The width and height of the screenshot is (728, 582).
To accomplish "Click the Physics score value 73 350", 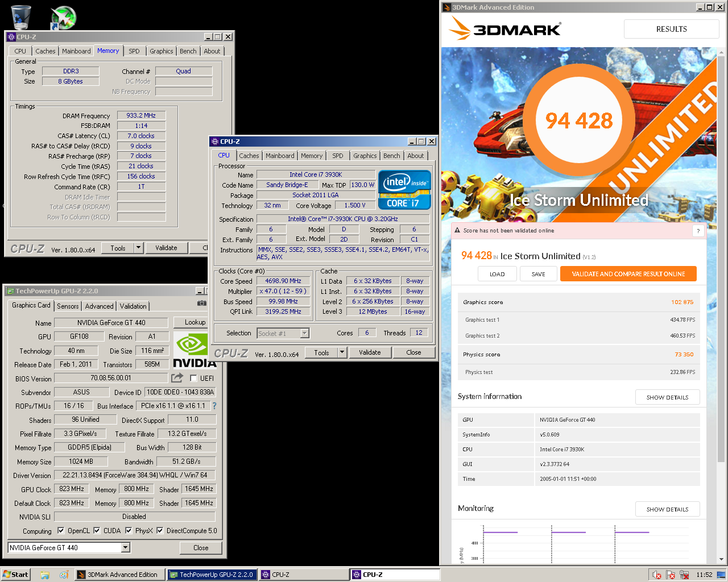I will (684, 355).
